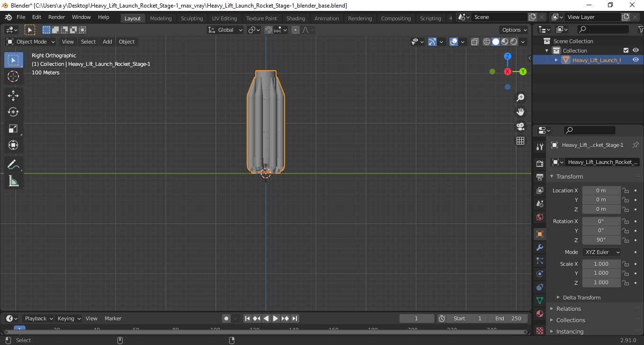Toggle Location X lock icon

(x=626, y=191)
